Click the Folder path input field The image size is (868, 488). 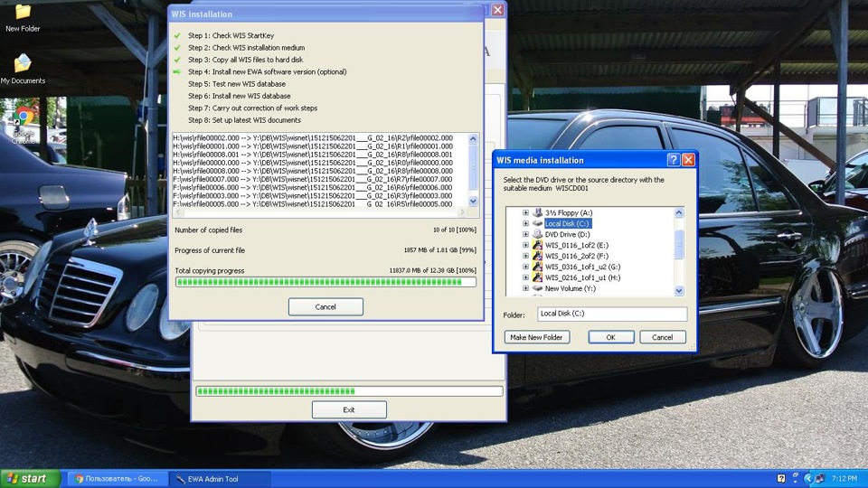(x=612, y=314)
